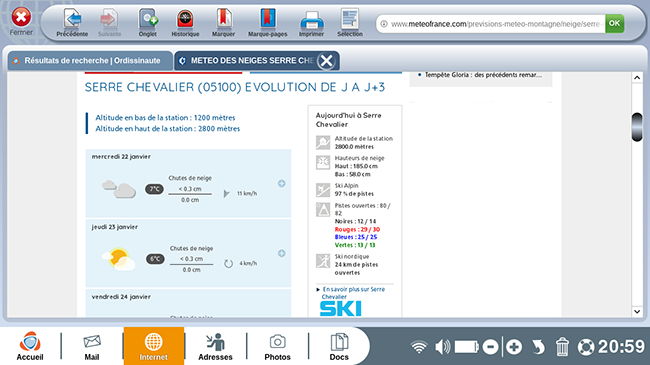The width and height of the screenshot is (650, 365).
Task: Toggle the Wi-Fi connection icon
Action: tap(419, 347)
